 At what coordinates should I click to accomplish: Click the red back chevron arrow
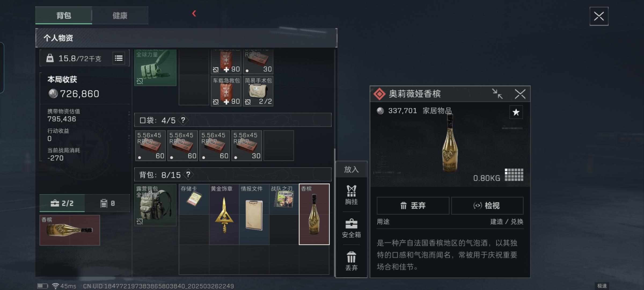194,13
